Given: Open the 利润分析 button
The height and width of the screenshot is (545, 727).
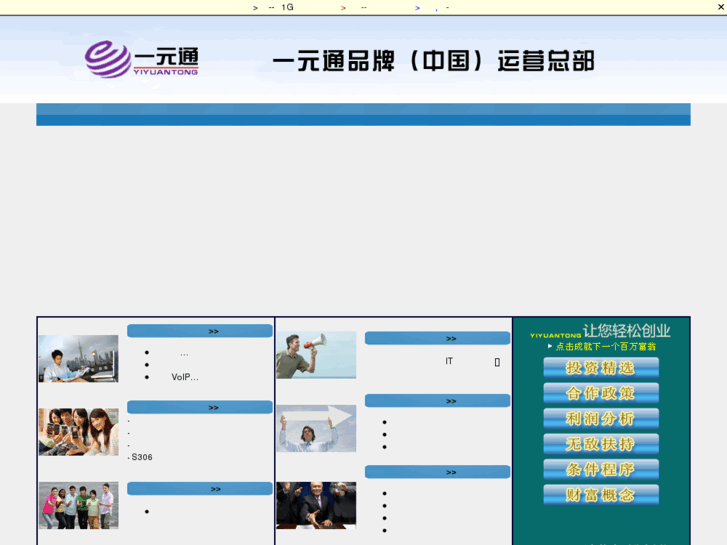Looking at the screenshot, I should pyautogui.click(x=601, y=419).
